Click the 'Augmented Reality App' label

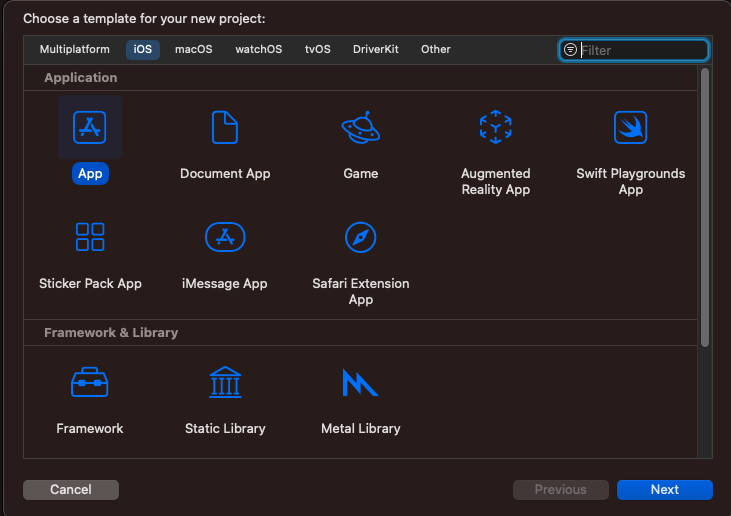pyautogui.click(x=496, y=181)
